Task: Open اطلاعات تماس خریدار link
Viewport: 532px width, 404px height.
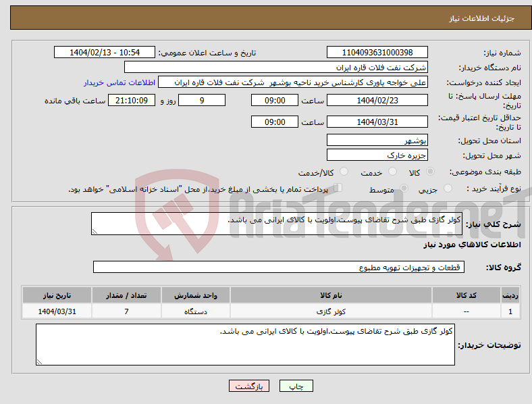Action: tap(119, 82)
